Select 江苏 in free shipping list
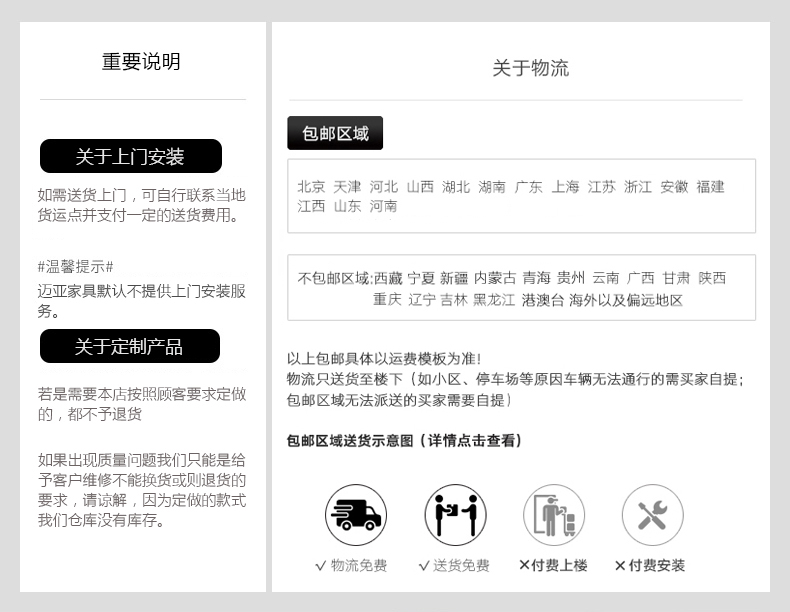 point(602,187)
